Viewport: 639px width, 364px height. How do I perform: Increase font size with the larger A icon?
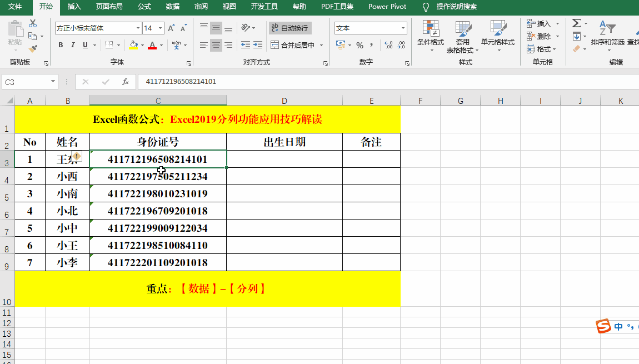[x=171, y=28]
